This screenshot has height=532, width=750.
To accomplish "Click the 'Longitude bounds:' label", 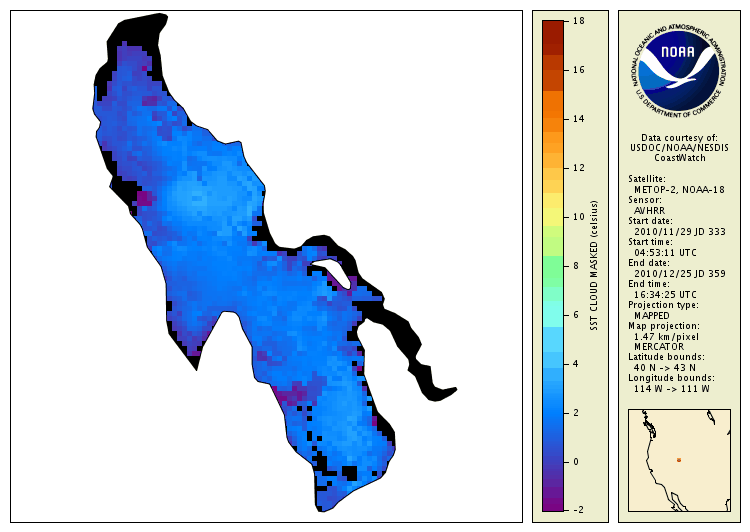I will coord(671,378).
